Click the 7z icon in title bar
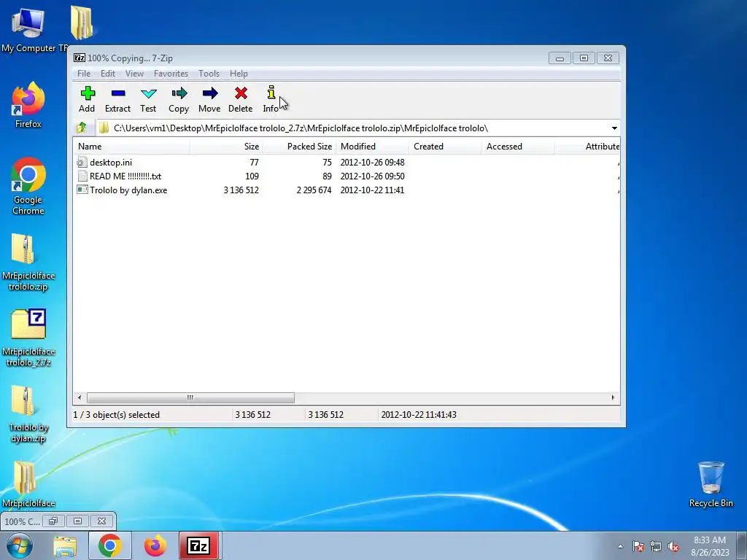Viewport: 747px width, 560px height. coord(79,58)
